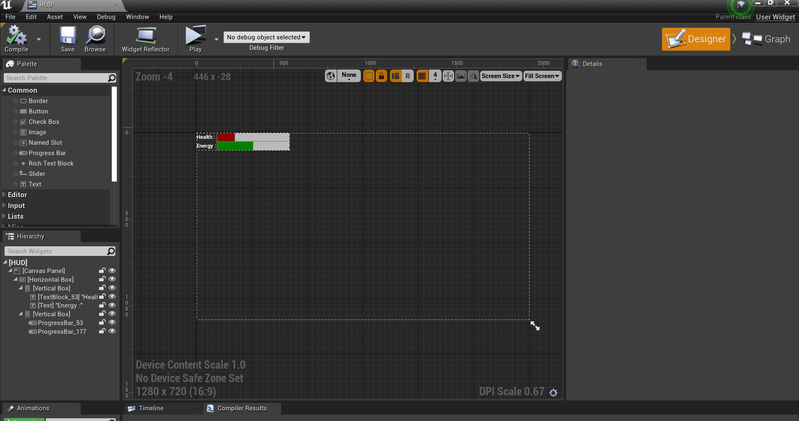Toggle widget outlines in designer toolbar
Screen dimensions: 799x421
(368, 76)
